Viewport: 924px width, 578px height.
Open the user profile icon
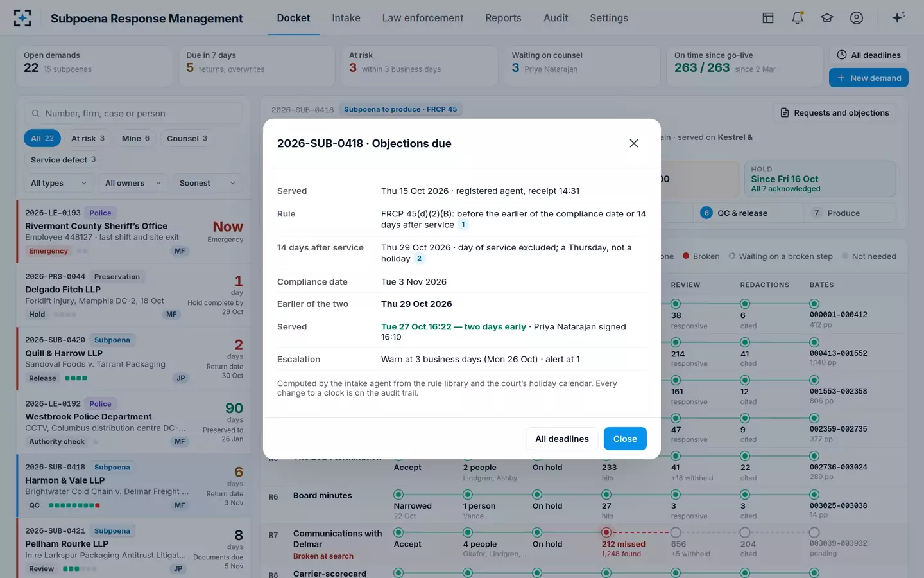pyautogui.click(x=857, y=18)
